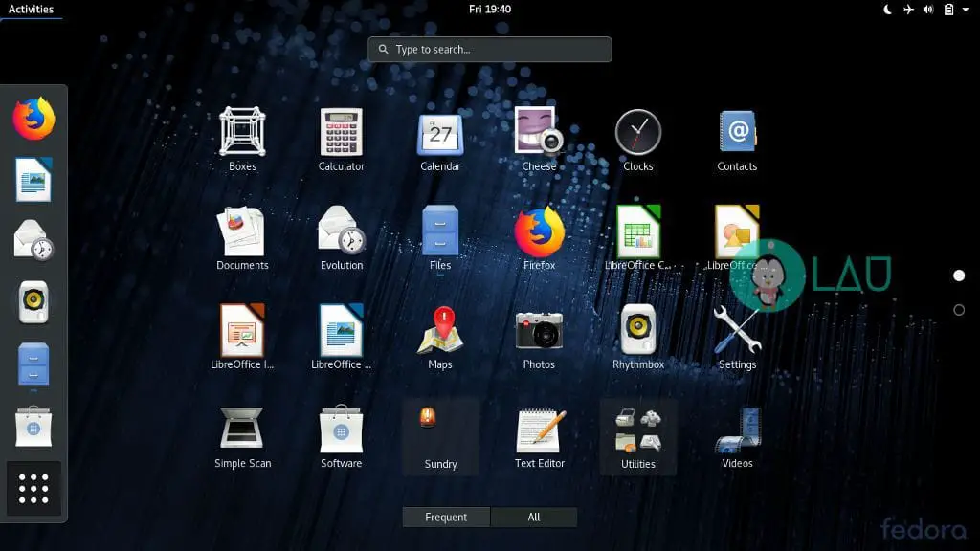
Task: Open the Clocks application
Action: pos(638,139)
